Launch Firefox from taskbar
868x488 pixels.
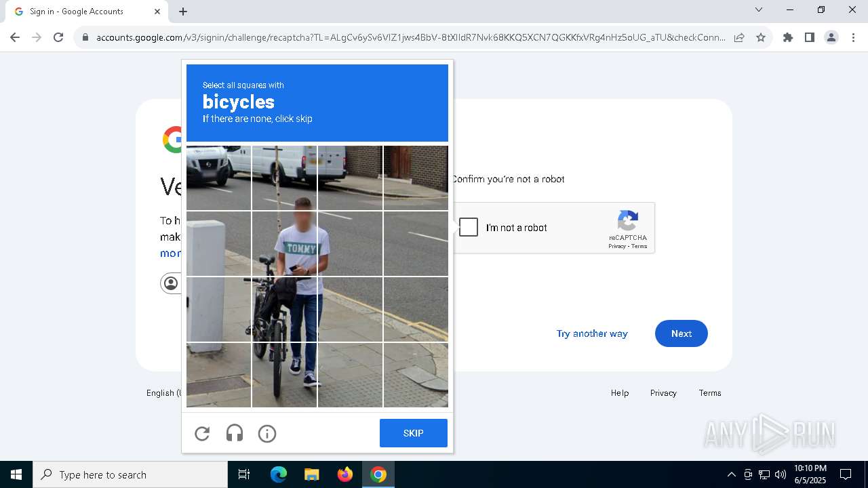coord(345,474)
